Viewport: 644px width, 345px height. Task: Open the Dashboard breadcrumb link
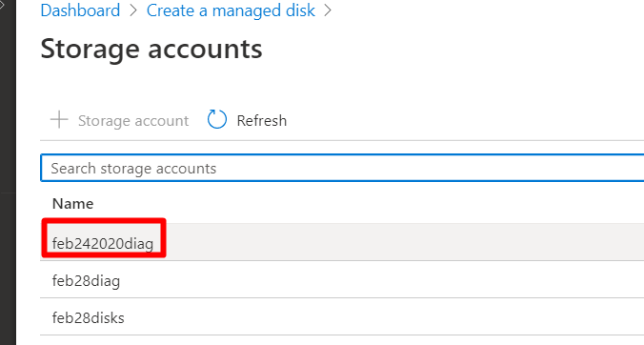pyautogui.click(x=80, y=10)
